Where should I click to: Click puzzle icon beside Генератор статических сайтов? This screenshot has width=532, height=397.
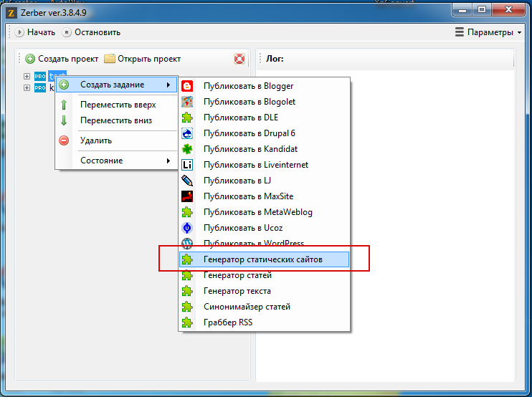[187, 259]
